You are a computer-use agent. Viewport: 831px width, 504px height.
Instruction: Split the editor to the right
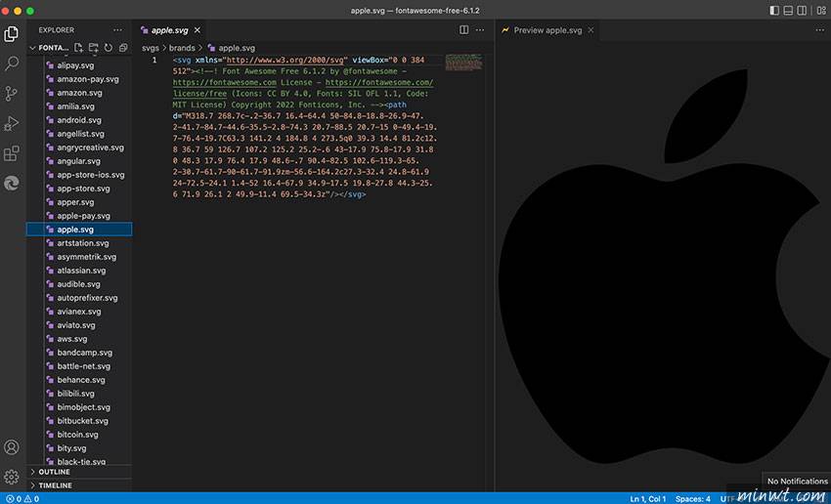coord(464,30)
